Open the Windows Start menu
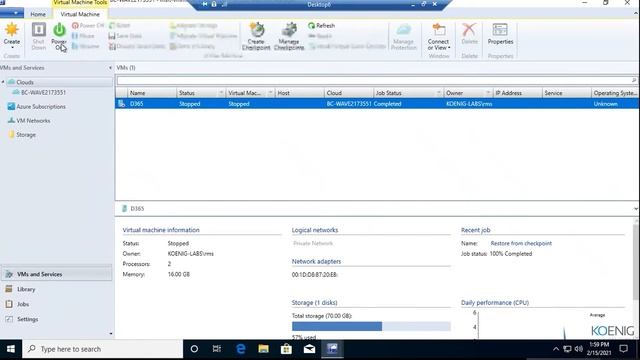Screen dimensions: 640x360 tap(11, 349)
